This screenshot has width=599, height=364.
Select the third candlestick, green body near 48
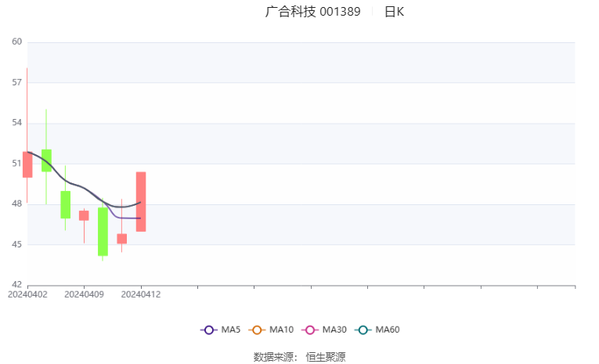65,205
